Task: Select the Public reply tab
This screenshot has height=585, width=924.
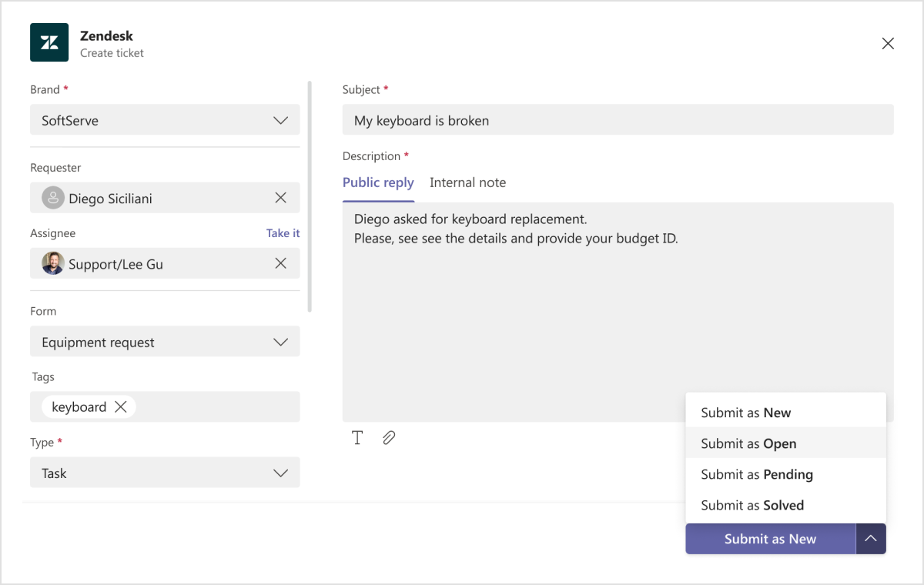Action: coord(378,182)
